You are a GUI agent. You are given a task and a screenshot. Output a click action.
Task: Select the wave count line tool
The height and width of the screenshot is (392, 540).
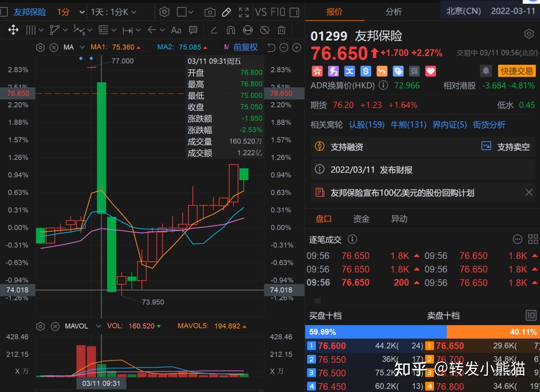click(79, 30)
